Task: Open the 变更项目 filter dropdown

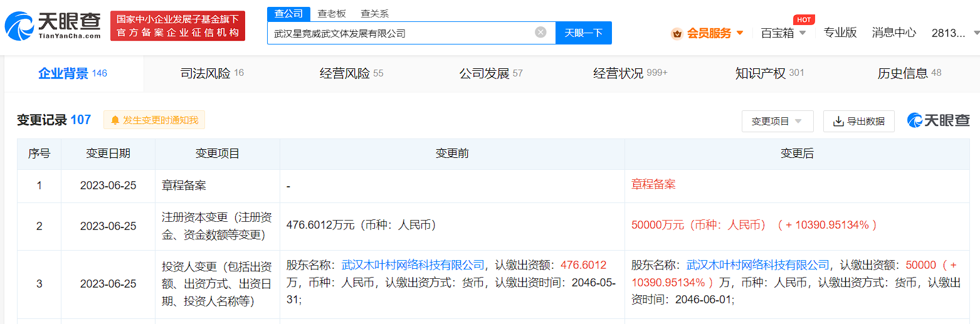Action: 777,121
